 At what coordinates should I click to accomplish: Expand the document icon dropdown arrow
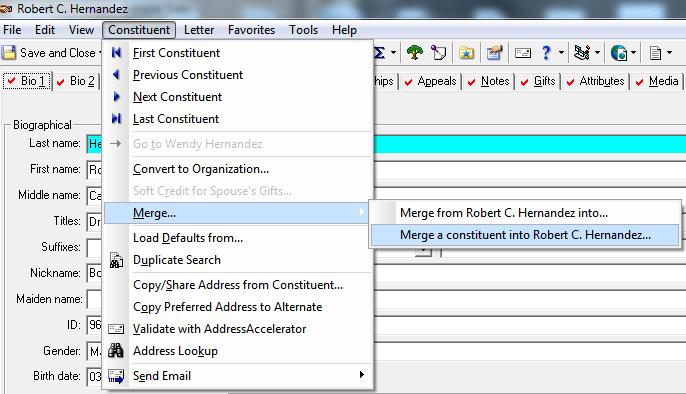point(669,53)
